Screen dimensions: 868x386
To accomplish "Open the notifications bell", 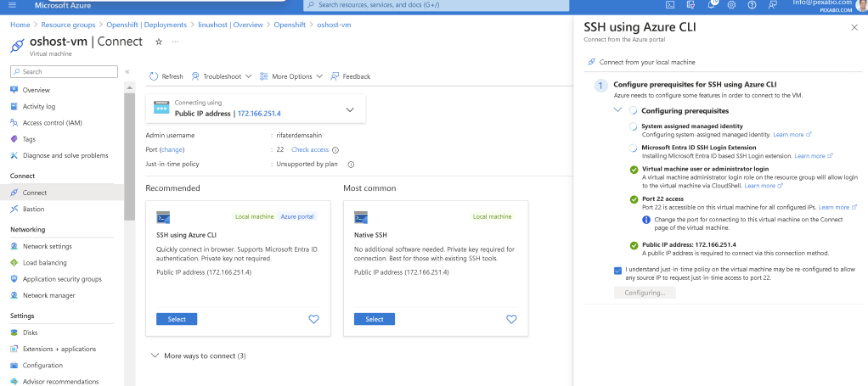I will pos(712,4).
